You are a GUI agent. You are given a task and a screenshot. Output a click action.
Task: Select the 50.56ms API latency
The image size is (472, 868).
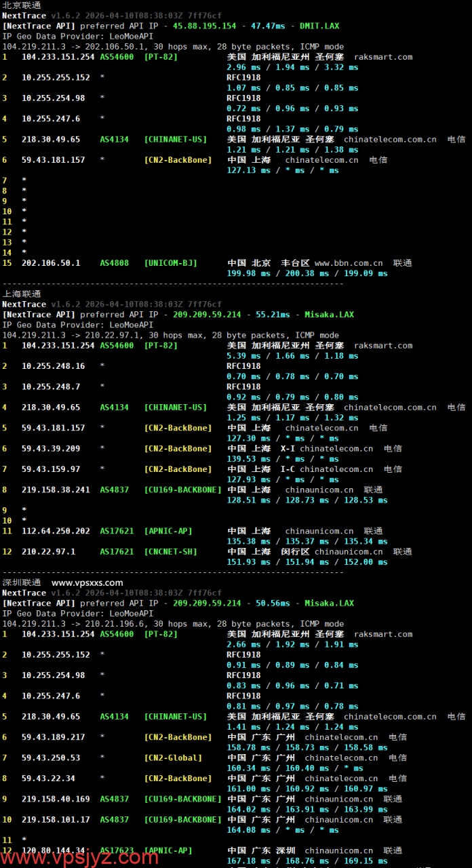(273, 604)
